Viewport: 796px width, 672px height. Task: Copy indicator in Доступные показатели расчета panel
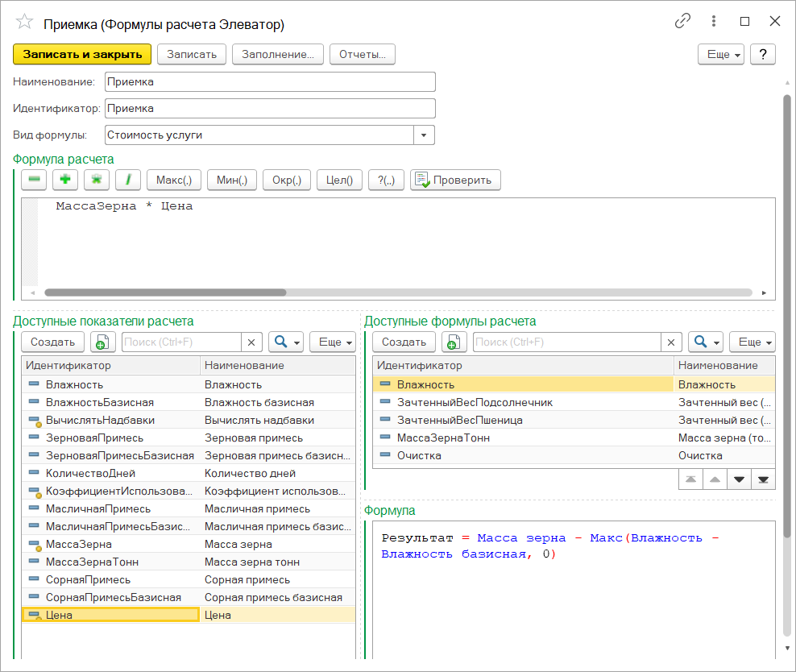pos(102,342)
